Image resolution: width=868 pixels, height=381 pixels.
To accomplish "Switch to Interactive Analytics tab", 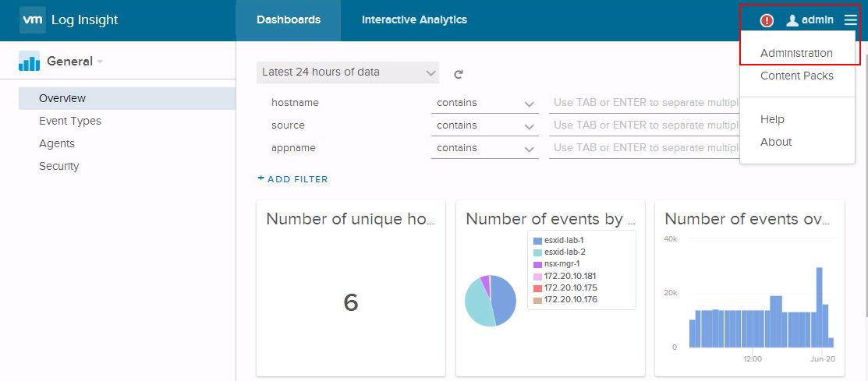I will 414,20.
